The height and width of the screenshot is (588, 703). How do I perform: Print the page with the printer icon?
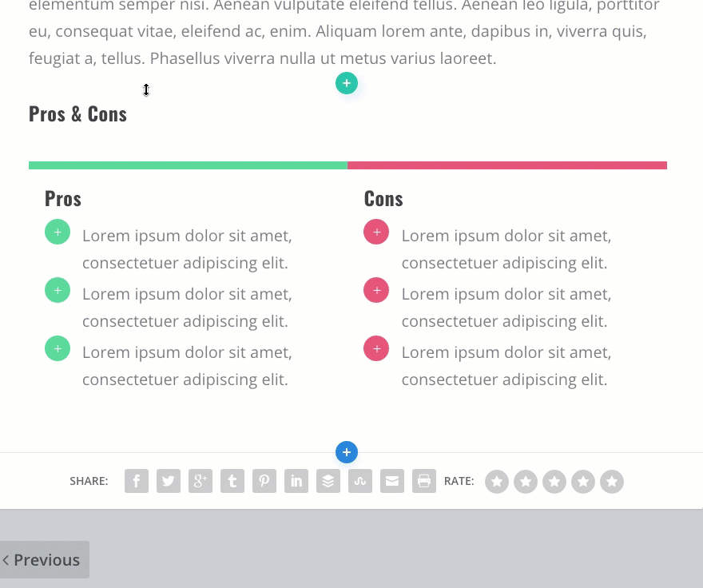(424, 481)
